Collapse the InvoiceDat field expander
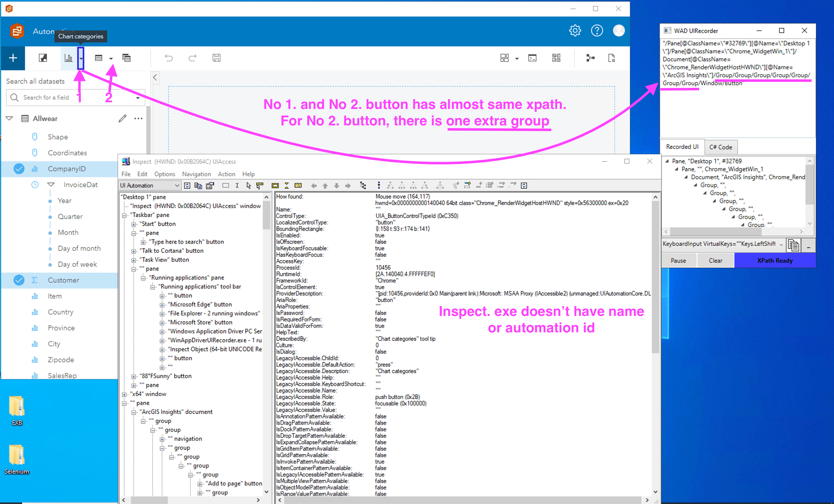 [x=51, y=185]
